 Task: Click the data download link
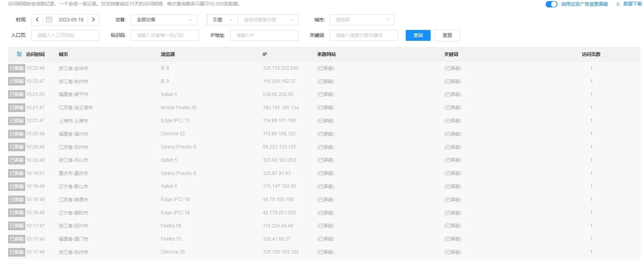[633, 4]
